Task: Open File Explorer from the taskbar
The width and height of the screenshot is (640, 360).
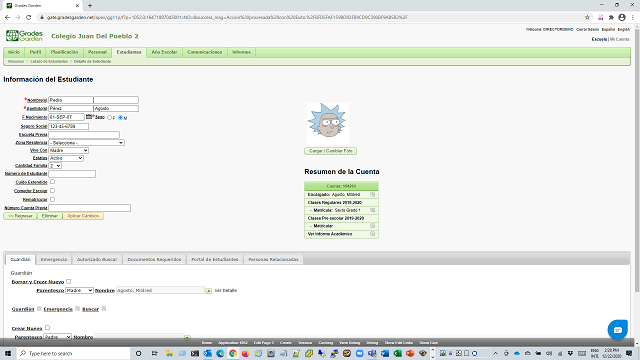Action: coord(169,353)
